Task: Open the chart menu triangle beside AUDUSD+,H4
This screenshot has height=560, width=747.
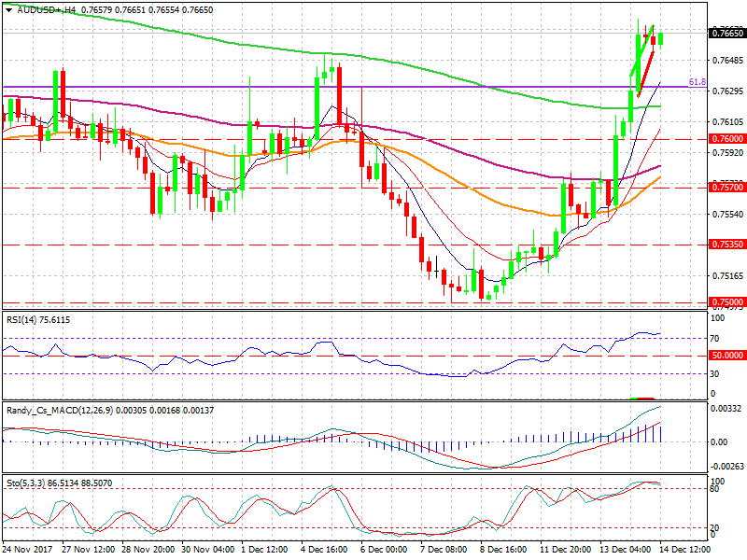Action: [x=8, y=10]
